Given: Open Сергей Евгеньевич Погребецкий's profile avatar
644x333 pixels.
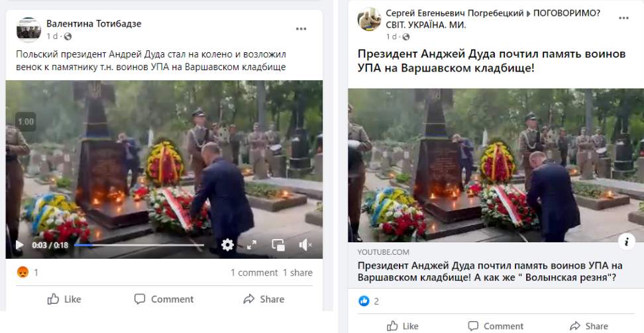Looking at the screenshot, I should coord(369,19).
